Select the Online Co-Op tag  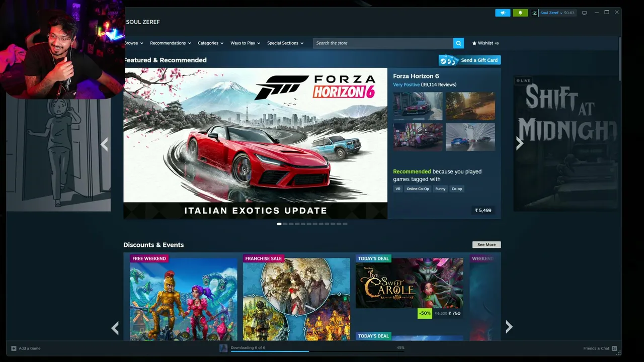pyautogui.click(x=418, y=189)
